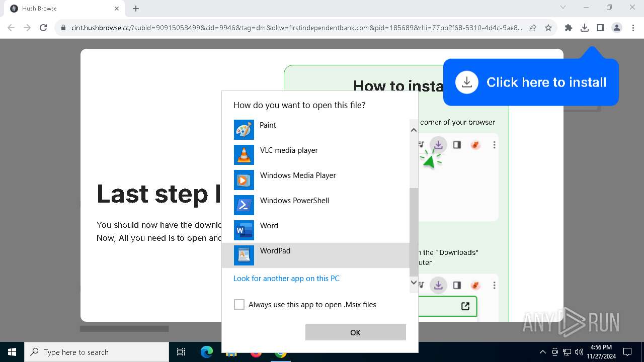Image resolution: width=644 pixels, height=362 pixels.
Task: Open Chrome downloads toolbar icon
Action: [584, 28]
